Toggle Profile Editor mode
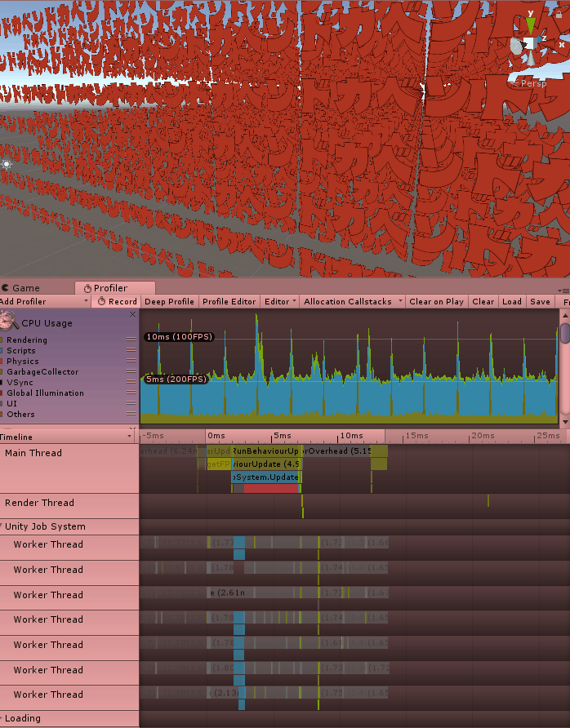Image resolution: width=570 pixels, height=728 pixels. 229,301
